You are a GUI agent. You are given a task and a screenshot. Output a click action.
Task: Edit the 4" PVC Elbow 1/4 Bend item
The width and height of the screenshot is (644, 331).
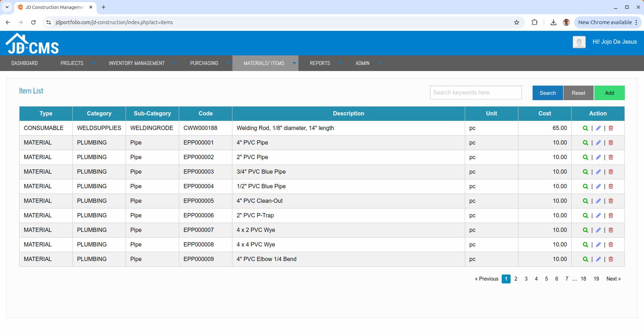pyautogui.click(x=598, y=259)
